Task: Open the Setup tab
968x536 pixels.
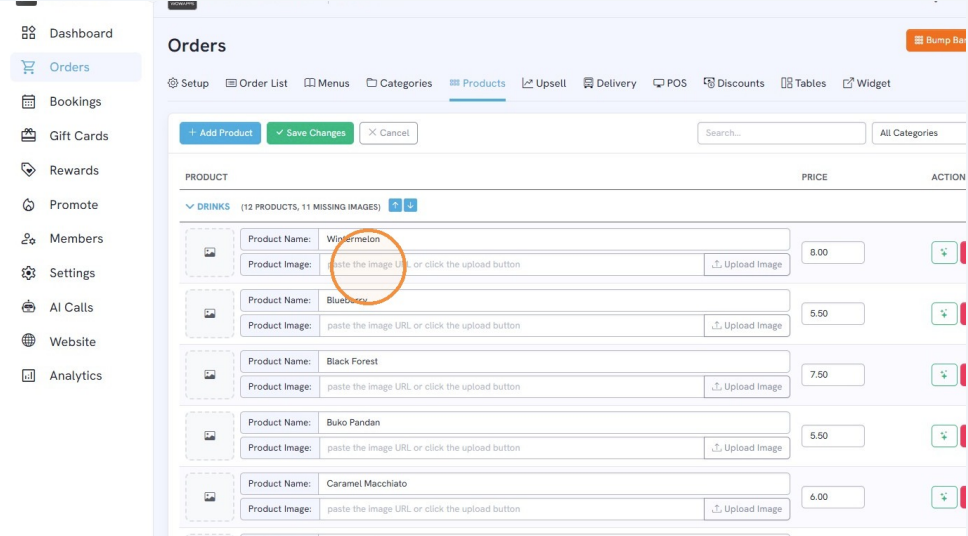Action: point(188,83)
